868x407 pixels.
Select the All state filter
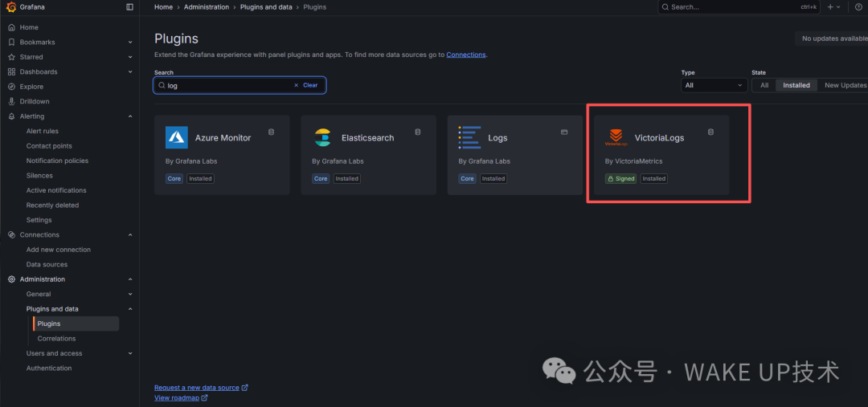click(764, 85)
